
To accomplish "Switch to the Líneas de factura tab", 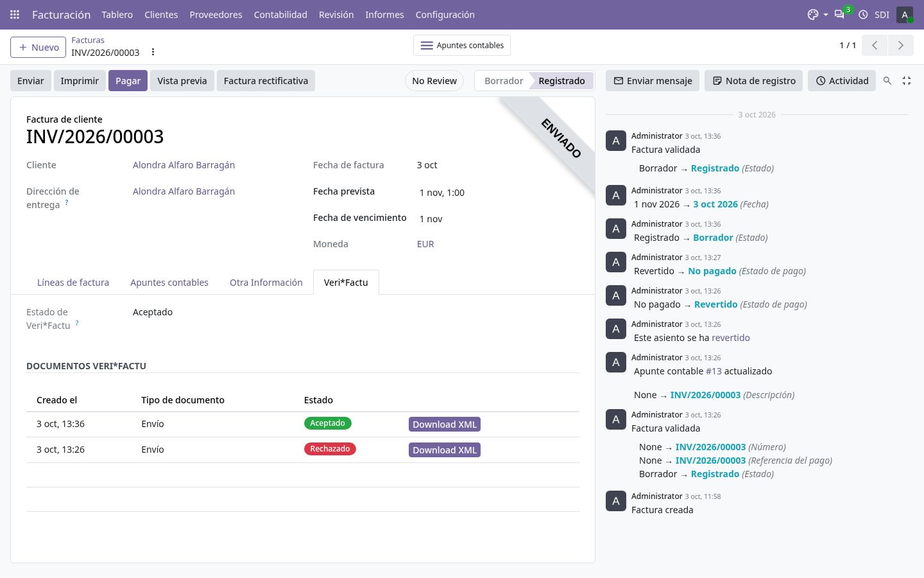I will [x=73, y=283].
